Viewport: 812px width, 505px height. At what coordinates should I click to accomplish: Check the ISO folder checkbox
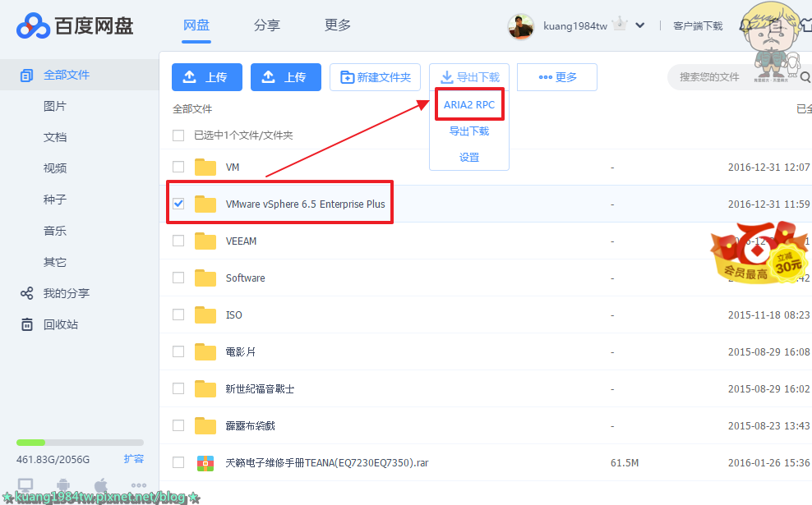tap(178, 314)
